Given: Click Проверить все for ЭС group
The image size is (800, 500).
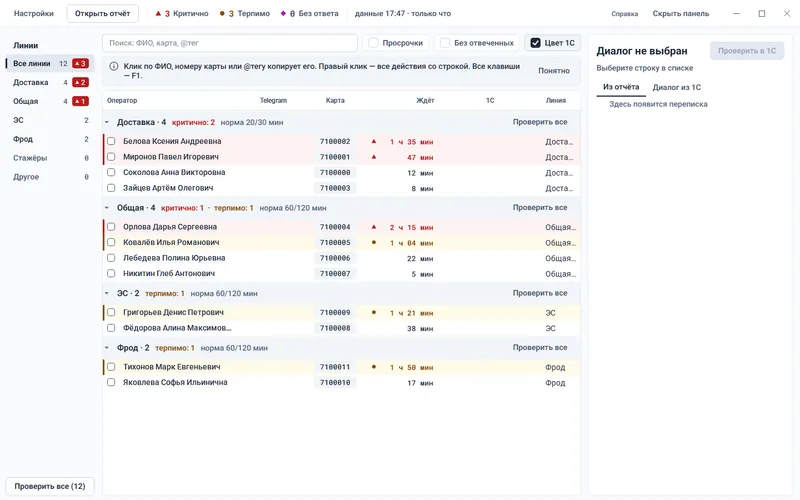Looking at the screenshot, I should [540, 293].
